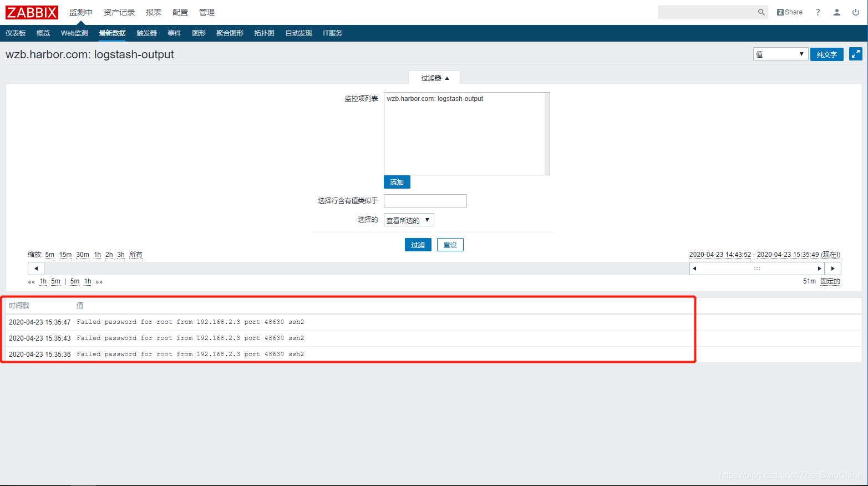Viewport: 868px width, 486px height.
Task: Click the 固定的 fixed link
Action: [830, 281]
